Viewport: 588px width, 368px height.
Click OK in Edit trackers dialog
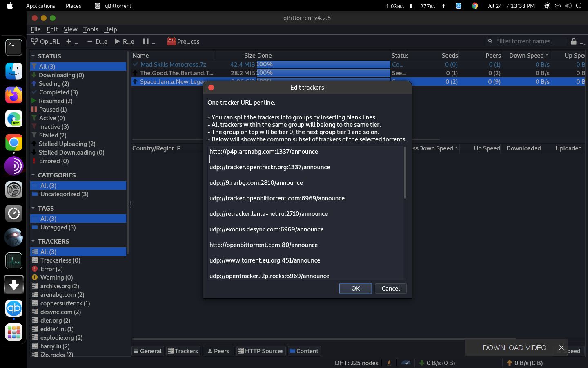355,288
